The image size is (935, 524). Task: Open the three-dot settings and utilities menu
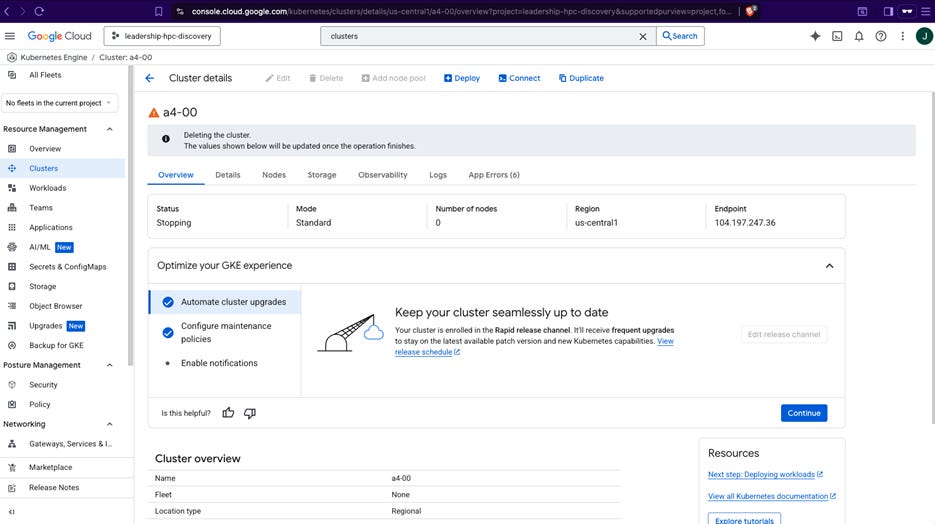tap(902, 36)
